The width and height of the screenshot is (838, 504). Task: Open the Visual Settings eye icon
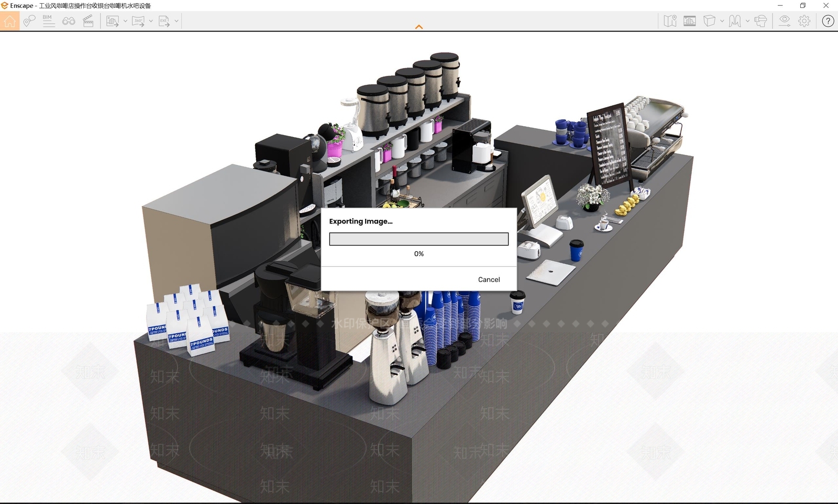pyautogui.click(x=784, y=21)
